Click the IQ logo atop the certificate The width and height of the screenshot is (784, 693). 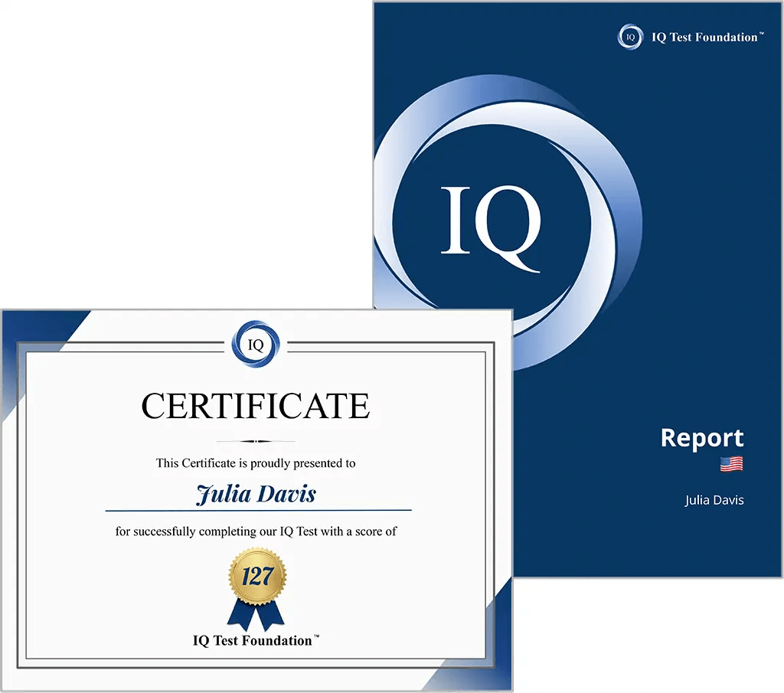[256, 344]
